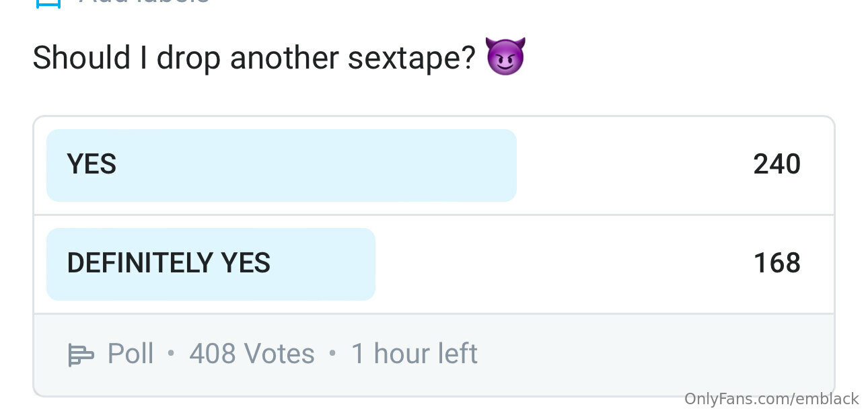This screenshot has width=868, height=417.
Task: Open the partially visible Add labels link
Action: pos(143,2)
